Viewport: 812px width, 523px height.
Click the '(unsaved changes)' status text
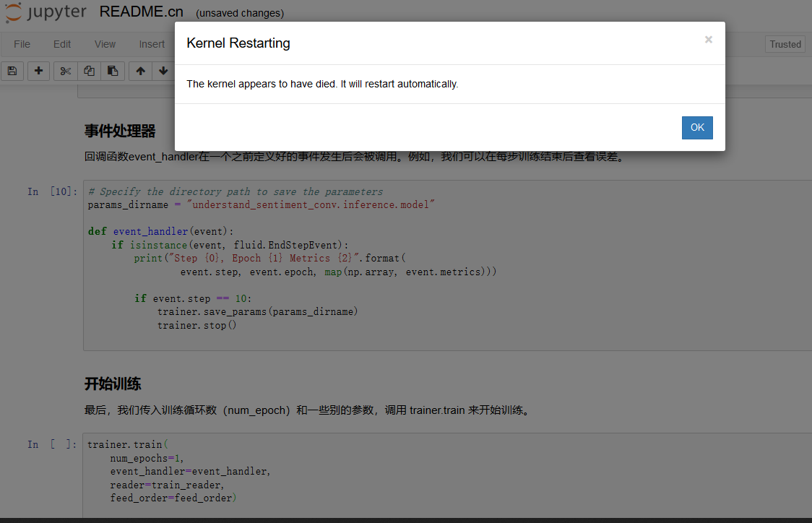240,13
